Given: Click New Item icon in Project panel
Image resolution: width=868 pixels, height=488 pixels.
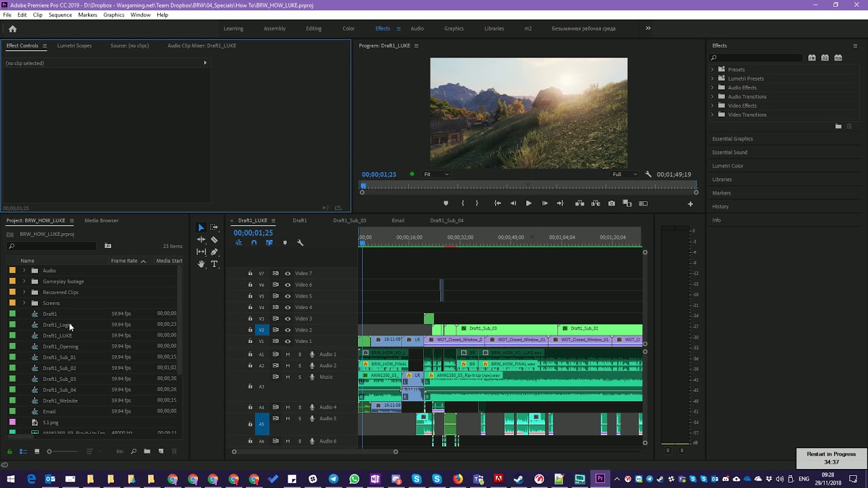Looking at the screenshot, I should [x=161, y=451].
